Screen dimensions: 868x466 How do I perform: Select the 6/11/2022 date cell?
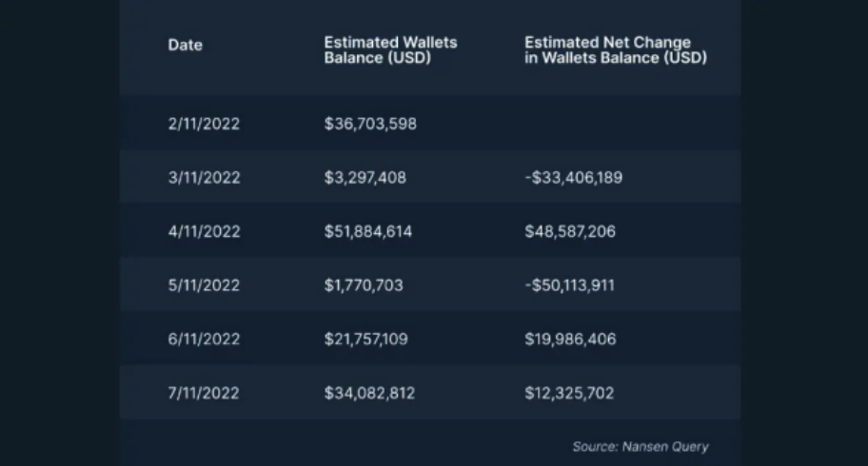(204, 339)
